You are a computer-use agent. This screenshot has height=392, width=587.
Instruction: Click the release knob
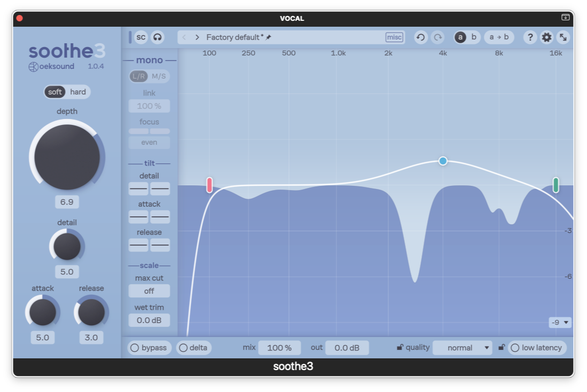coord(91,312)
